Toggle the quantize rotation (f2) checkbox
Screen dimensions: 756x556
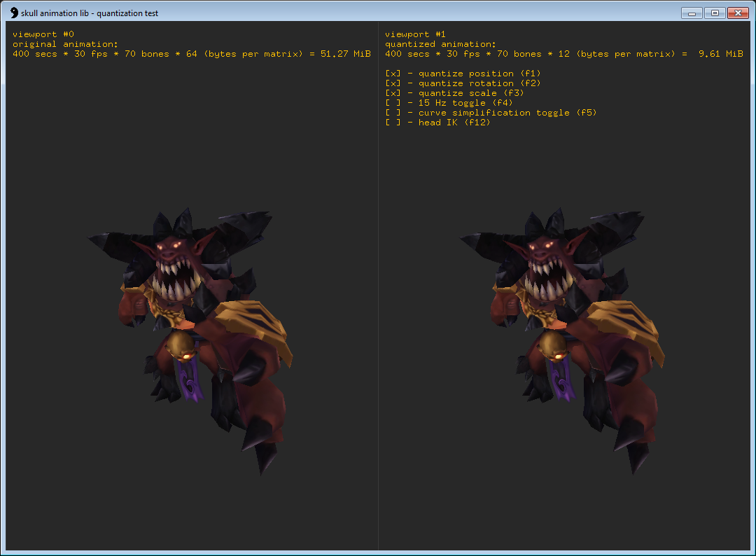pos(393,83)
